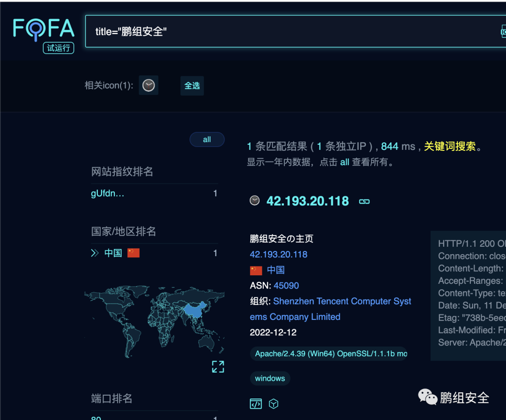Click the 2022-12-12 date text
The image size is (506, 420).
(x=273, y=332)
